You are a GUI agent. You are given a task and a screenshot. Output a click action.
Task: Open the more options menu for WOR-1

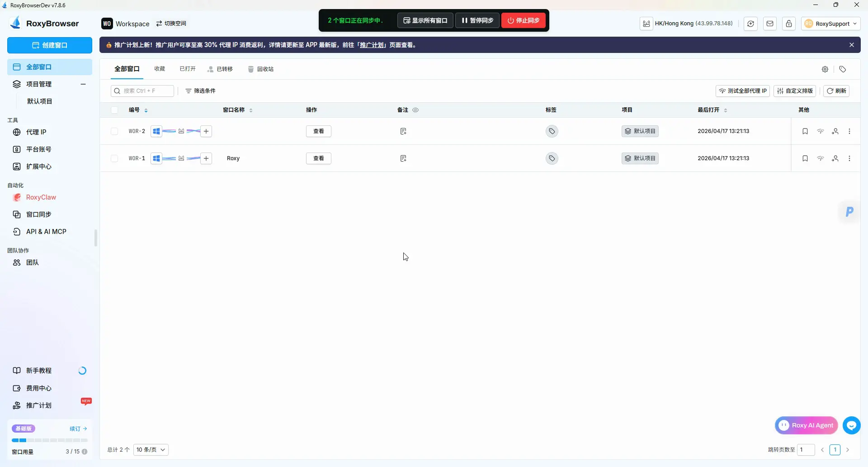pos(849,158)
